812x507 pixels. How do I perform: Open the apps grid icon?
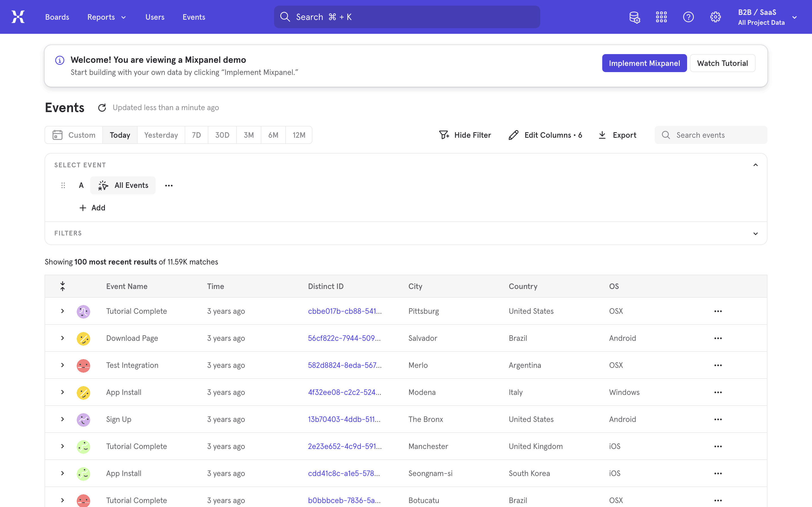point(661,17)
